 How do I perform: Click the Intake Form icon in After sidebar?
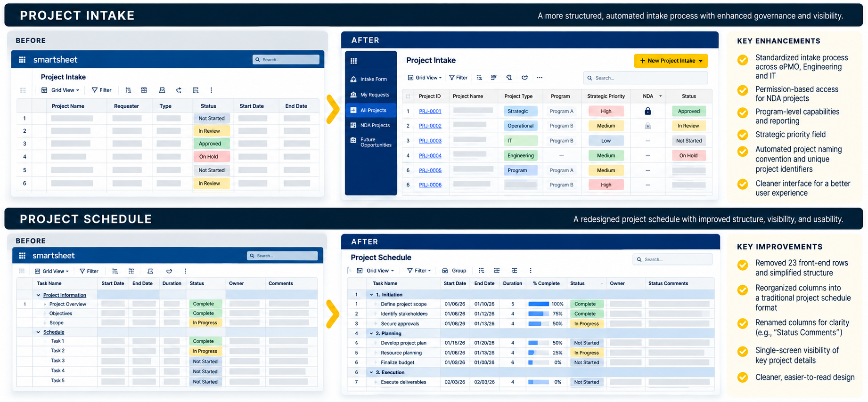(353, 79)
